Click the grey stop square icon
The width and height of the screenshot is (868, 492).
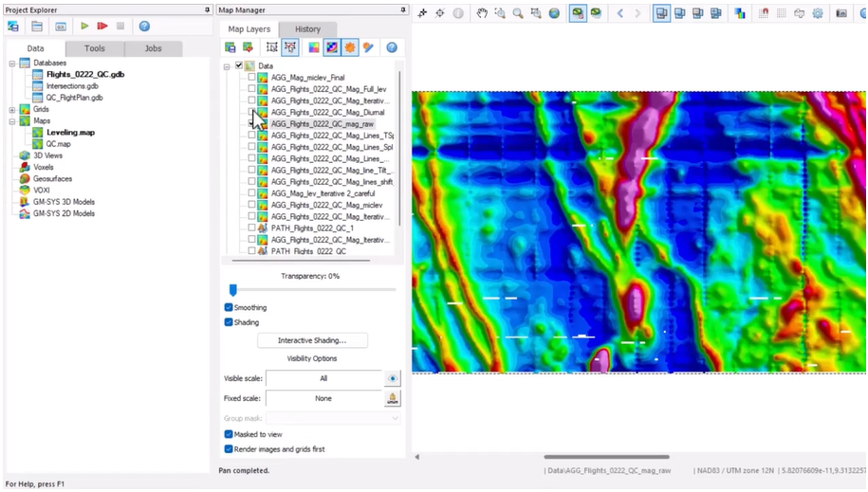[120, 26]
